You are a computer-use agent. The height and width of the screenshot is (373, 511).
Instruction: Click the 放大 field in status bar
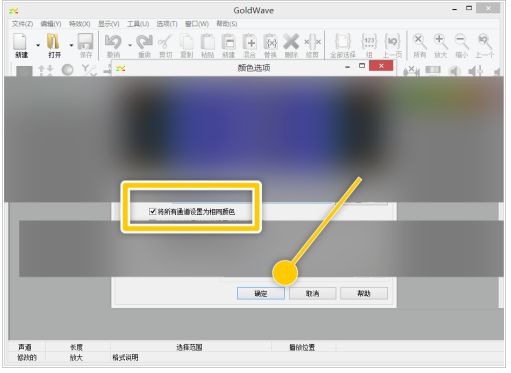coord(76,358)
